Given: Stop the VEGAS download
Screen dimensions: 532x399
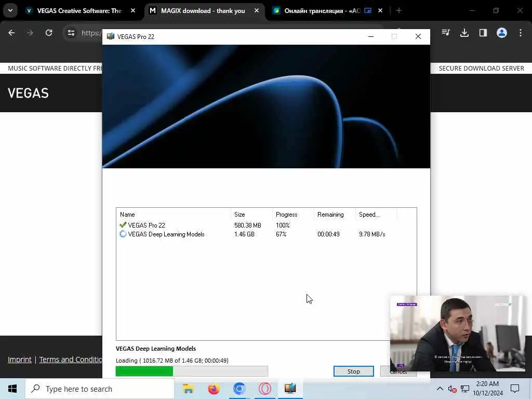Looking at the screenshot, I should click(x=353, y=371).
